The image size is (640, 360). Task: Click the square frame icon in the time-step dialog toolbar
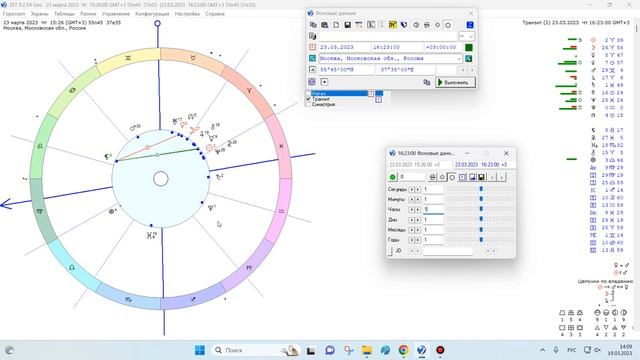tap(462, 177)
